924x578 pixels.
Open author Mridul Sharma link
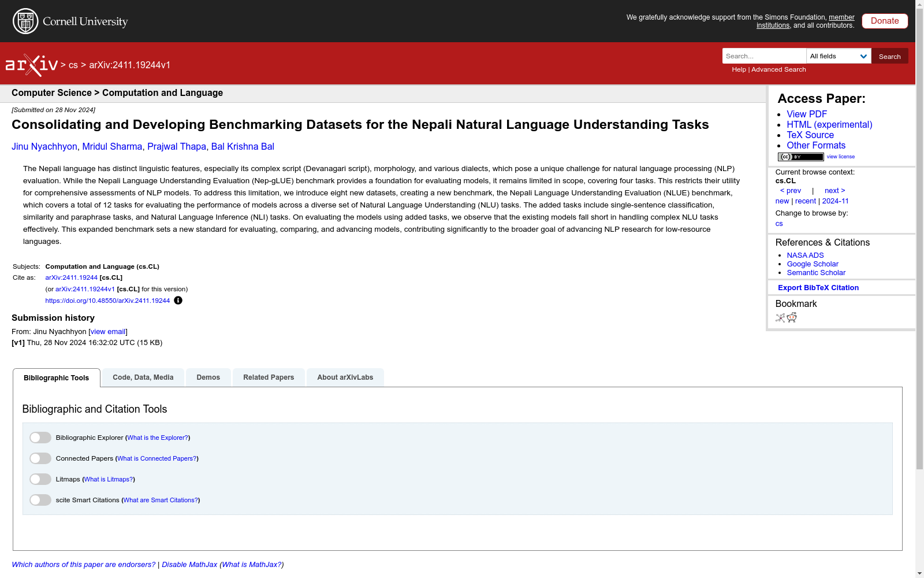[112, 147]
